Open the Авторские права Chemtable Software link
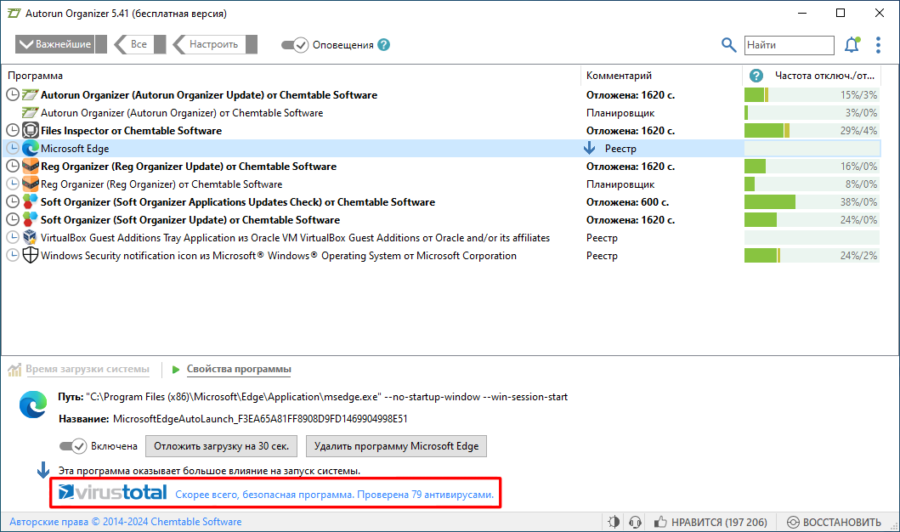The width and height of the screenshot is (900, 532). pyautogui.click(x=125, y=522)
